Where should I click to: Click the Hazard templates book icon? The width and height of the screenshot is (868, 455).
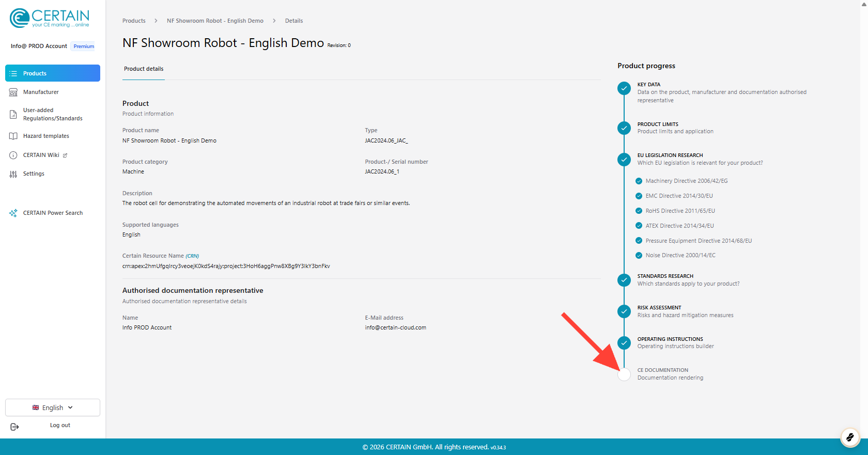(13, 136)
